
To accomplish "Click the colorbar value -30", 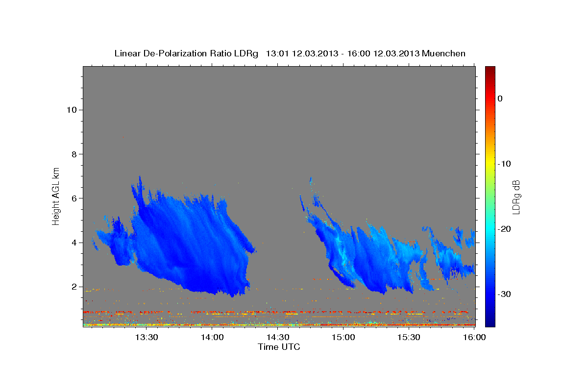I will [504, 294].
